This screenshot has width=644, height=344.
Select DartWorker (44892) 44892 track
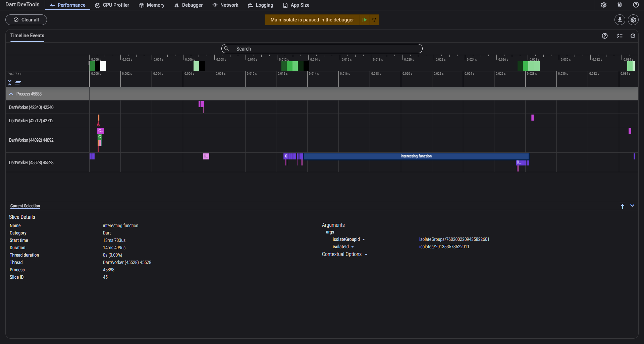(31, 140)
